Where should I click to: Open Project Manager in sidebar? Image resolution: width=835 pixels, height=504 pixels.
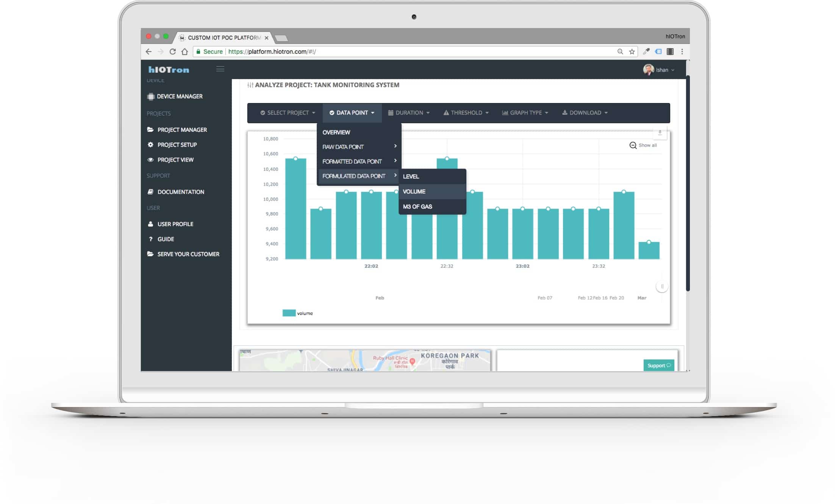pyautogui.click(x=177, y=130)
